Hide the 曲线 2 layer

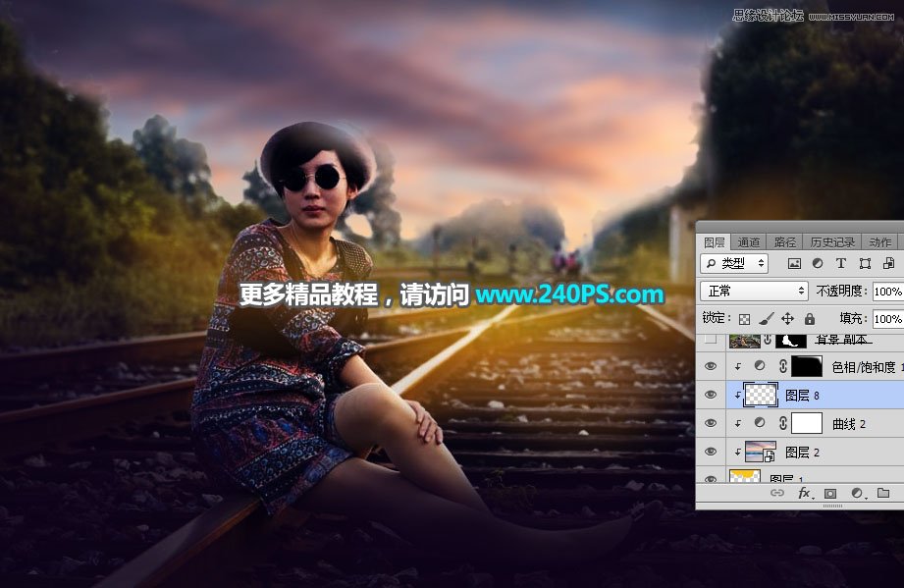(711, 423)
